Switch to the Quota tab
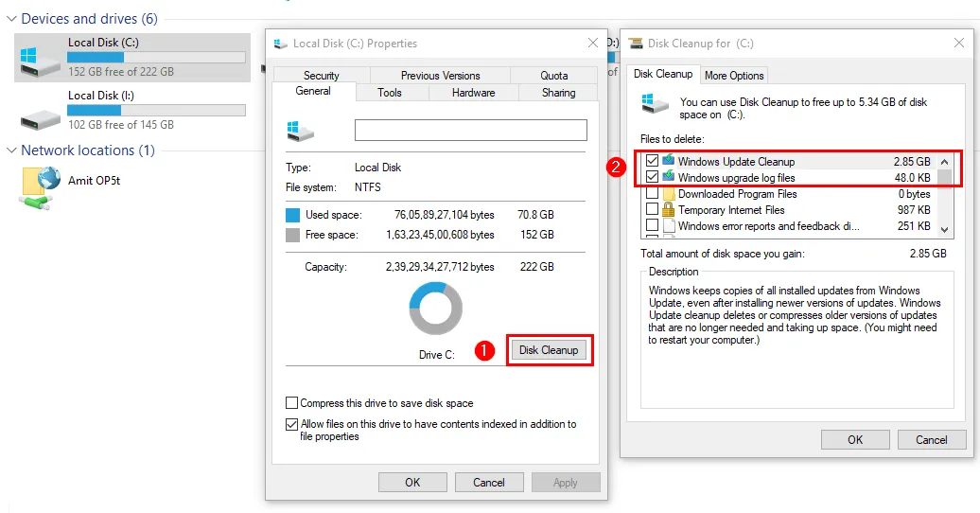The width and height of the screenshot is (980, 513). 553,76
